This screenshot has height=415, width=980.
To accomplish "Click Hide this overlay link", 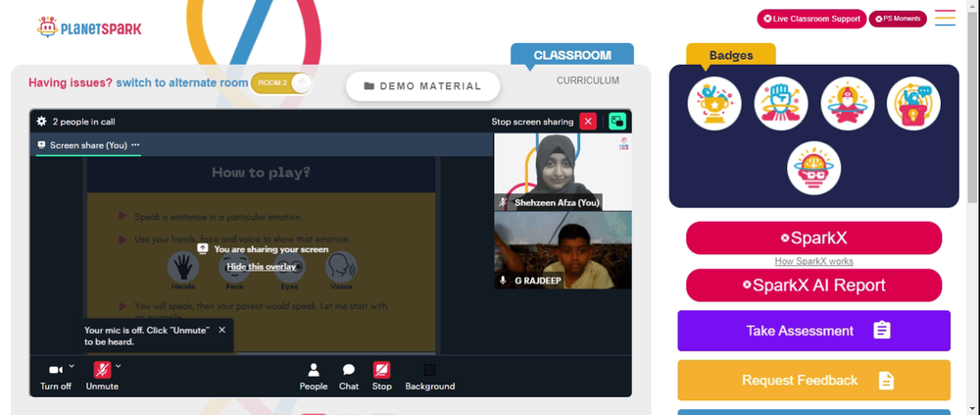I will (262, 267).
